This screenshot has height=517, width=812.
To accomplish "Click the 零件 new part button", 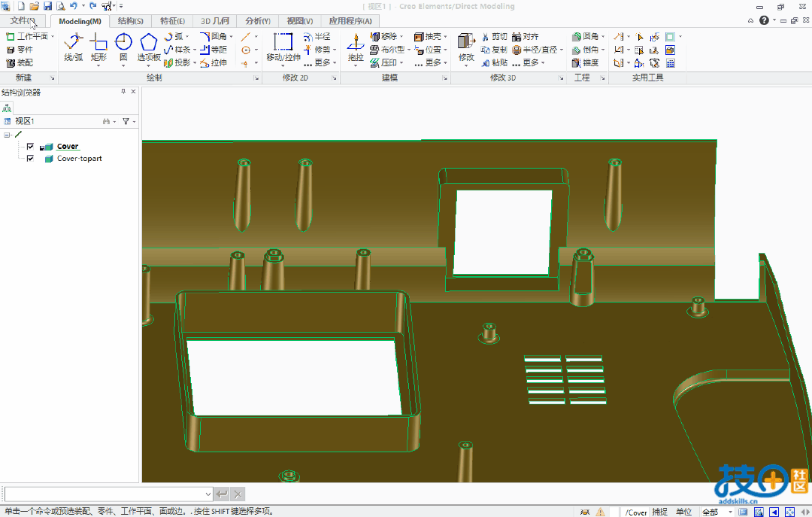I will point(20,50).
